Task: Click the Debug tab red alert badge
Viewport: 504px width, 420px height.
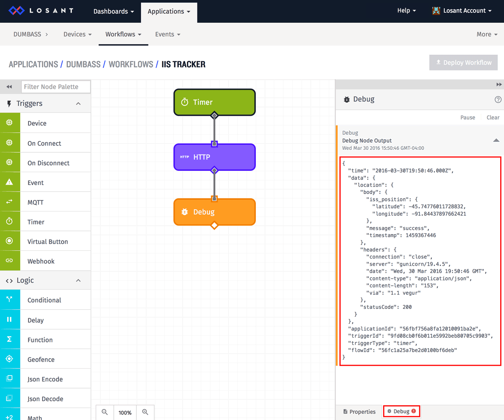Action: coord(414,411)
